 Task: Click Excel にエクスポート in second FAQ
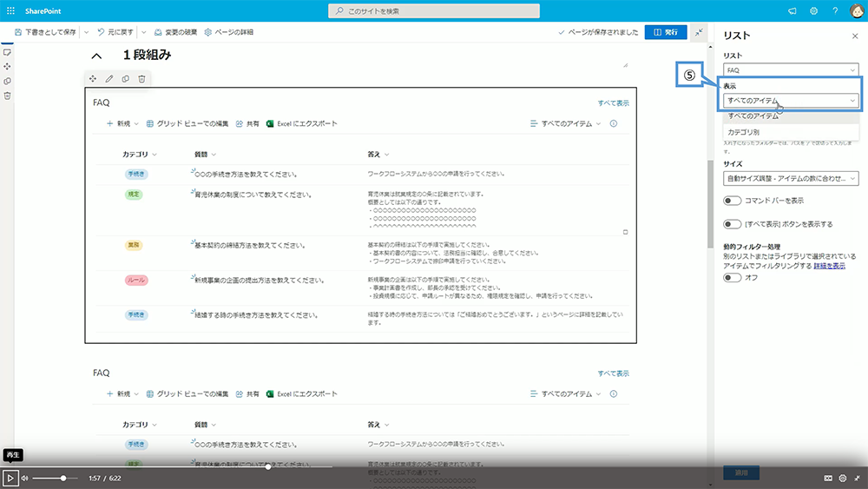click(x=302, y=393)
